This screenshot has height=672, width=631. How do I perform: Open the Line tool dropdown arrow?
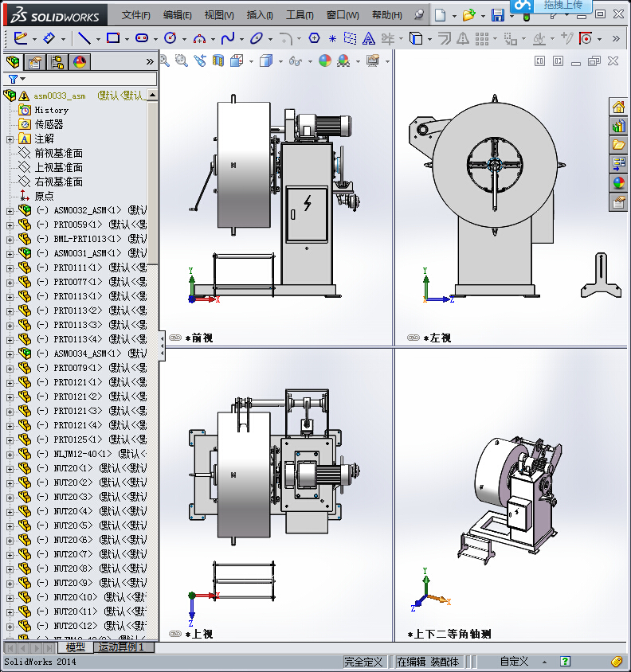[98, 39]
